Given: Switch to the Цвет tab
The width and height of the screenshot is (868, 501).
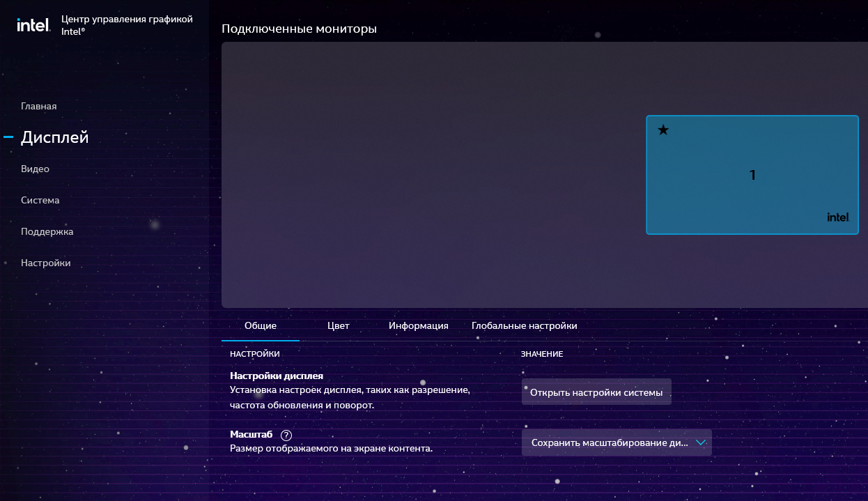Looking at the screenshot, I should [338, 326].
